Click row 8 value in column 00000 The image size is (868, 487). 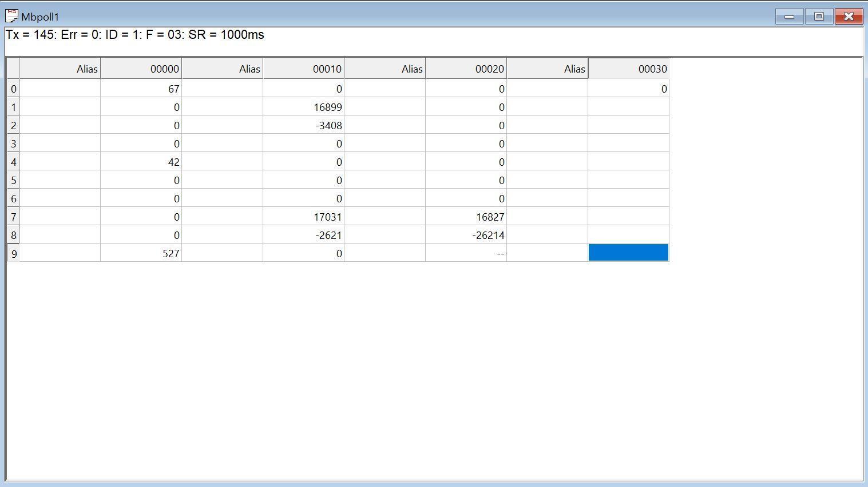pos(141,235)
